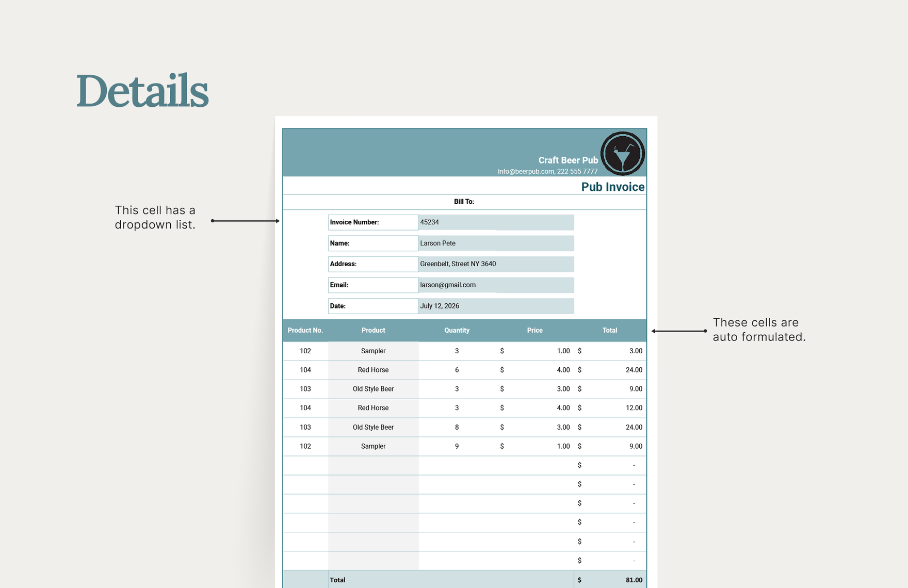Click the 'Name:' label cell

click(373, 243)
